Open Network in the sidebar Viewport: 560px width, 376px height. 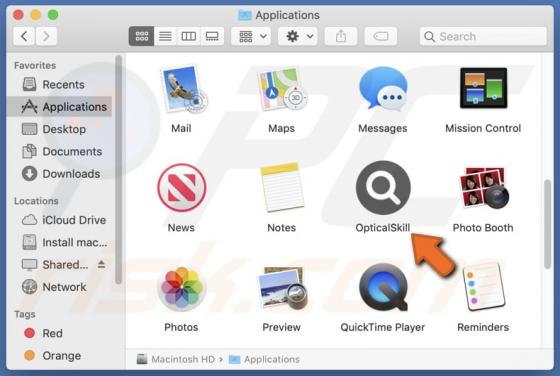pos(59,287)
